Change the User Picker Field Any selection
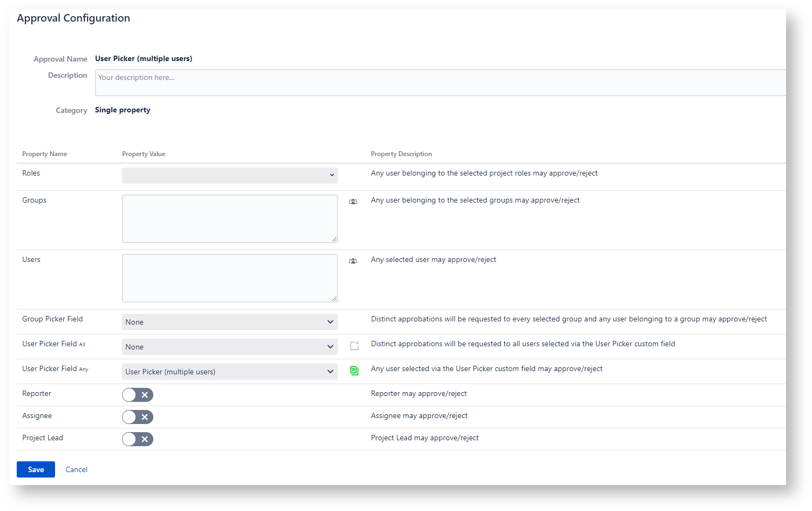 [229, 372]
